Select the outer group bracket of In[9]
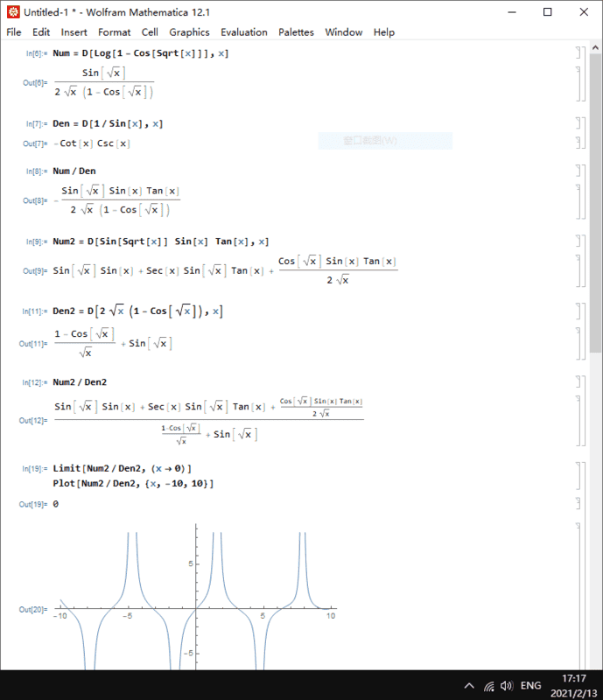603x700 pixels. (584, 259)
